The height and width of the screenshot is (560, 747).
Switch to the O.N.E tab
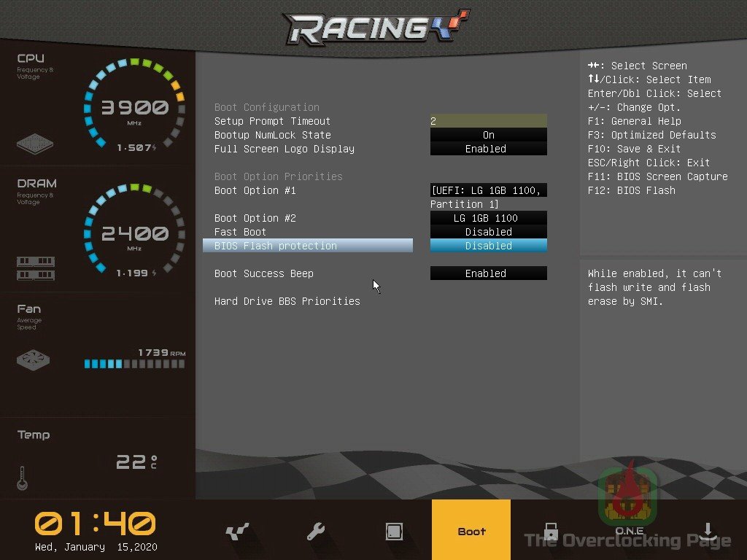(x=629, y=529)
